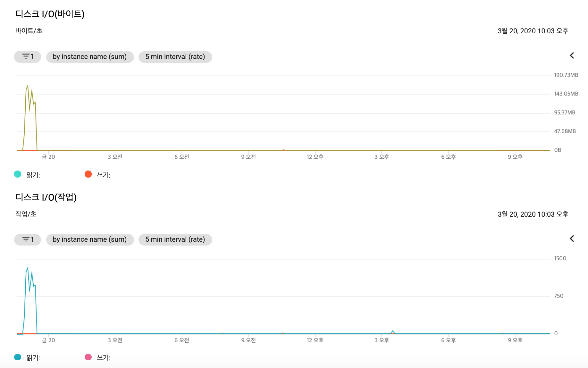Click 'by instance name (sum)' chip in operations chart

coord(90,239)
